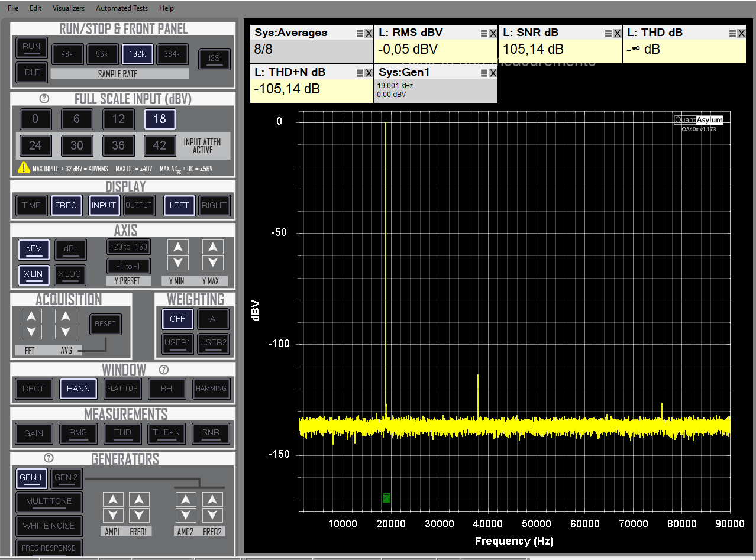
Task: Select the BH window
Action: 167,389
